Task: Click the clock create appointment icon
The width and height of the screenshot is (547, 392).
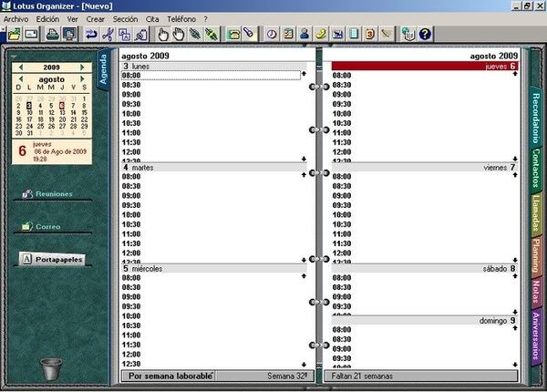Action: pyautogui.click(x=272, y=34)
